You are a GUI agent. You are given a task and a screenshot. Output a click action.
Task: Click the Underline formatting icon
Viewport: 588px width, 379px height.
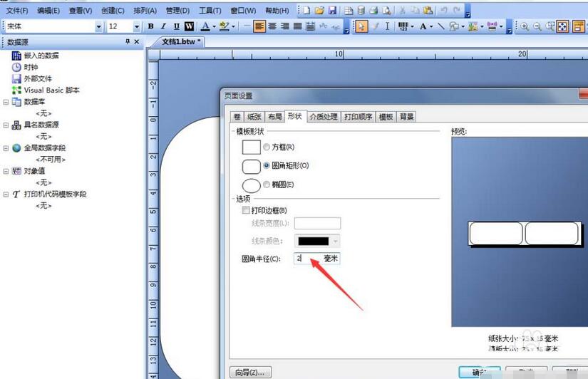(176, 26)
